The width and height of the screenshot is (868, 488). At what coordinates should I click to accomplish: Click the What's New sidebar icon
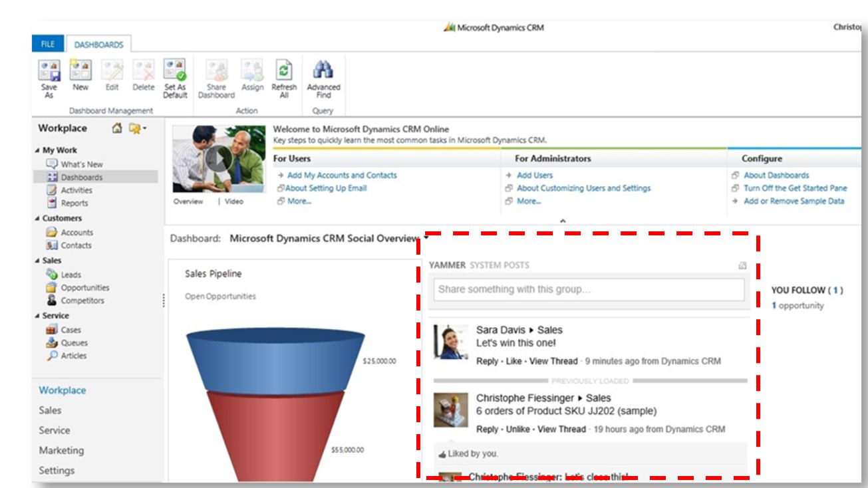coord(52,164)
